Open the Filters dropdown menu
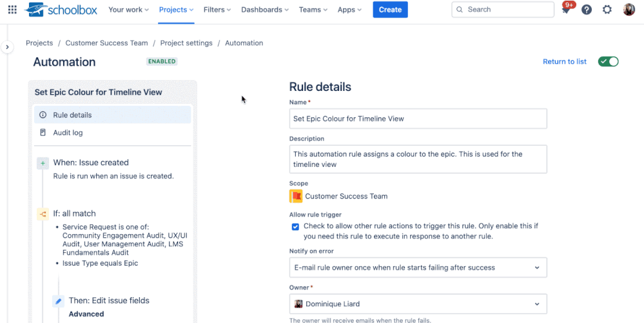 pyautogui.click(x=217, y=10)
